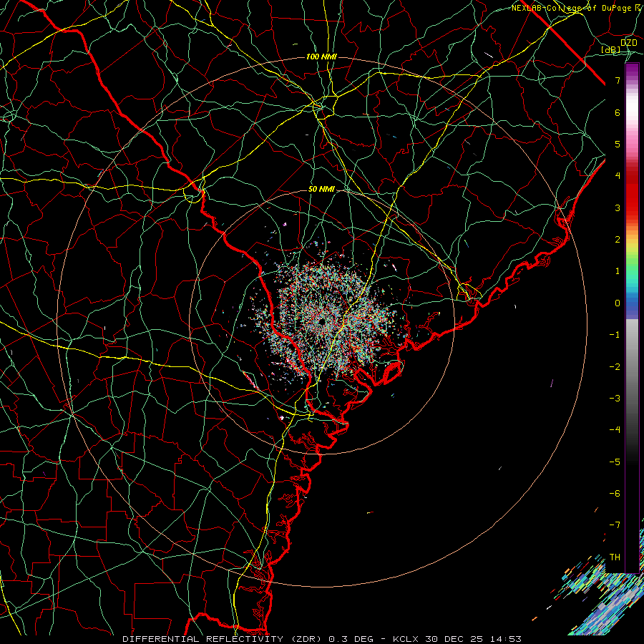Click the "-2" tick label on the color scale

point(615,367)
